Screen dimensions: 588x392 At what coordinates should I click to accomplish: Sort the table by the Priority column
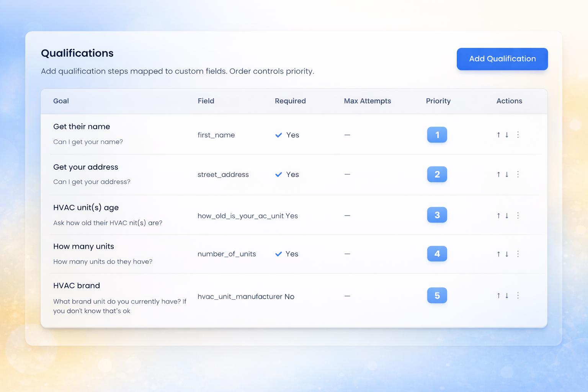pyautogui.click(x=438, y=101)
